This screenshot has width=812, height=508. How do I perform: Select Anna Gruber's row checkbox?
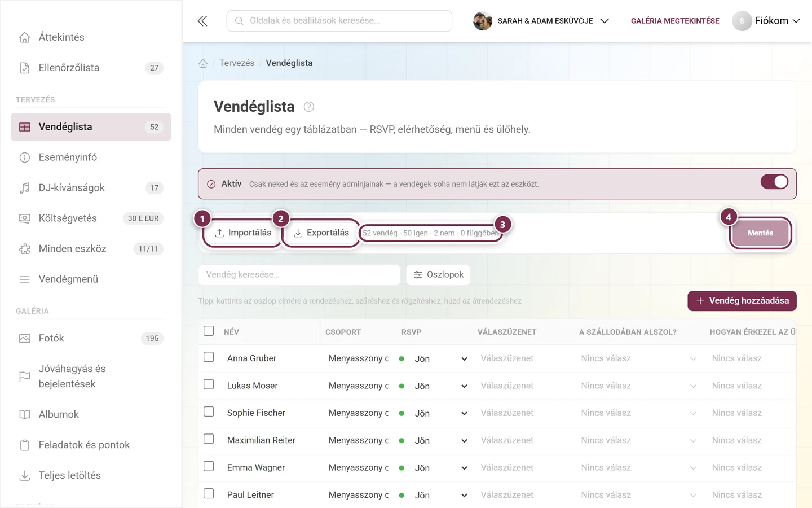pos(209,357)
